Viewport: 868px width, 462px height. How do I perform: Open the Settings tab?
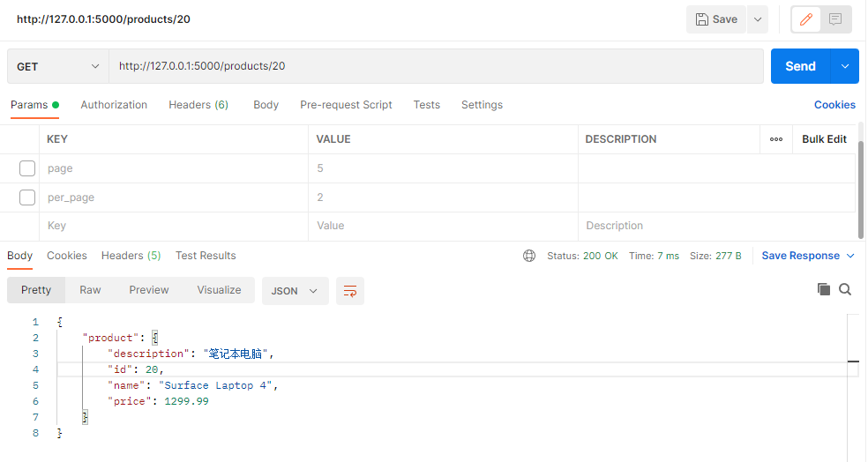483,105
